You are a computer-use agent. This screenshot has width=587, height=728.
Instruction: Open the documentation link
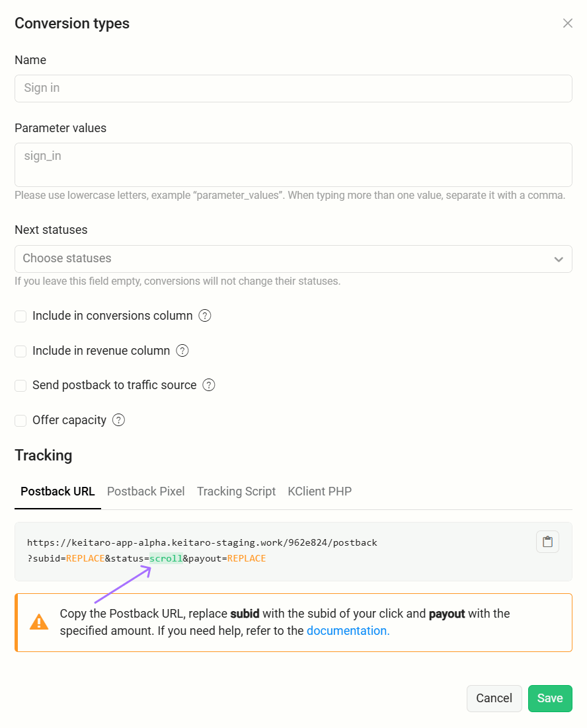(348, 630)
